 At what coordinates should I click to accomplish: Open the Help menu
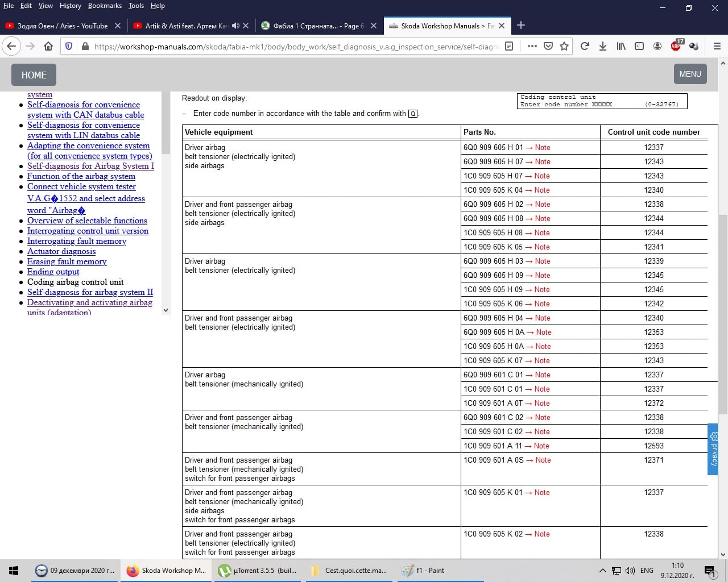[158, 6]
